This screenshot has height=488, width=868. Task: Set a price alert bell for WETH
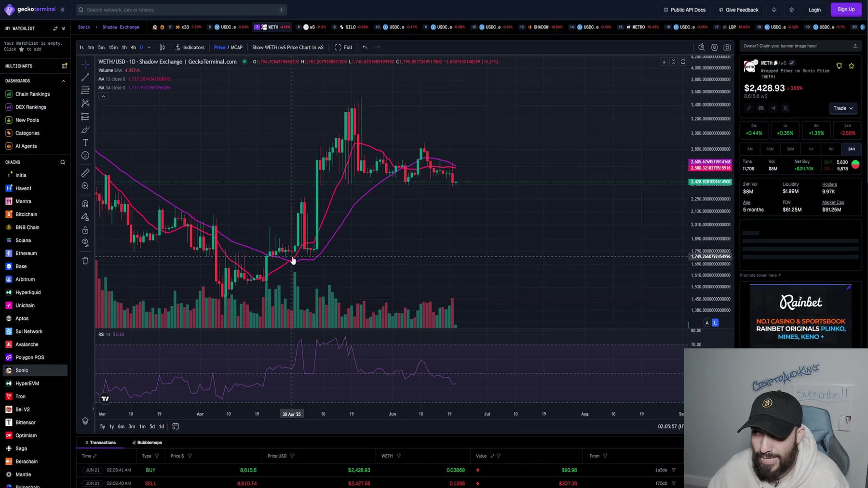(839, 66)
